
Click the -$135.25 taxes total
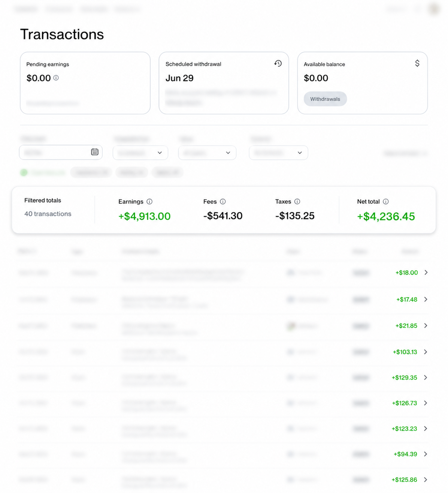click(x=295, y=216)
